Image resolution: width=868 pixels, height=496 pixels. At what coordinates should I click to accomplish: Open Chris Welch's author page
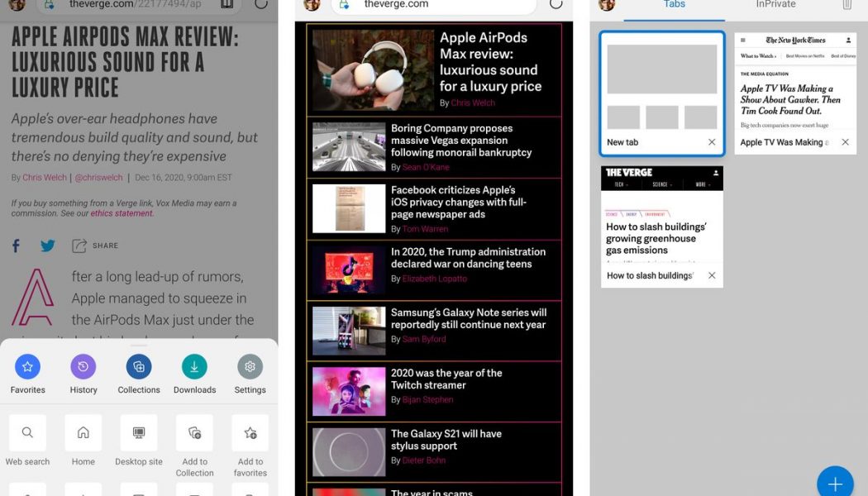(x=45, y=177)
